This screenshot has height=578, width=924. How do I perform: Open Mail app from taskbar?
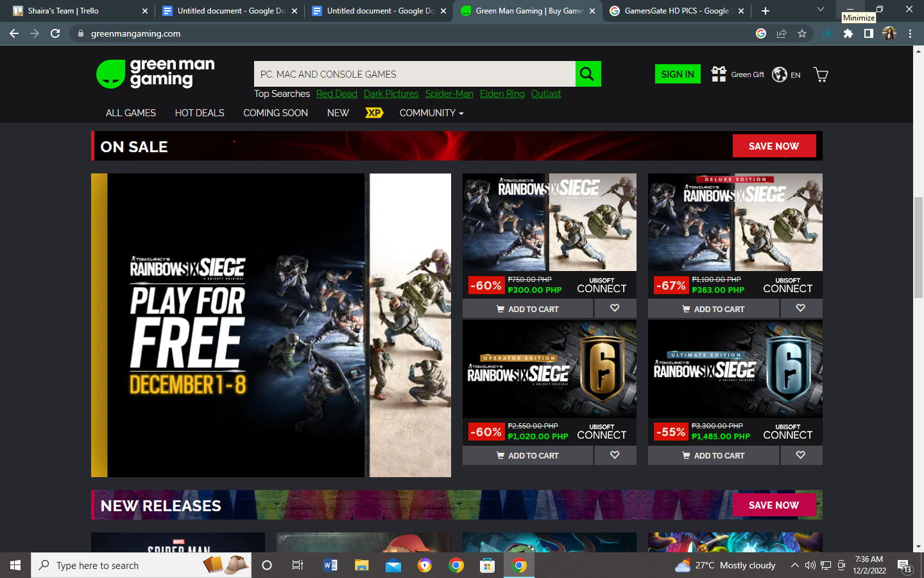click(x=393, y=565)
